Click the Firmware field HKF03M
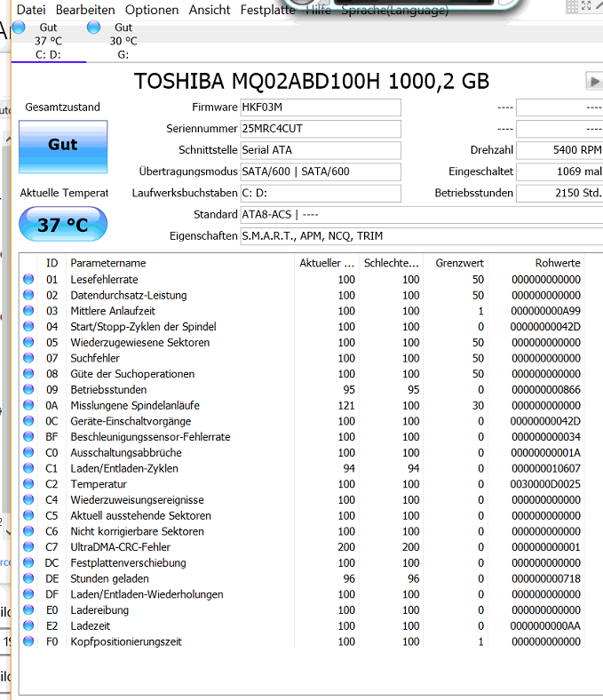This screenshot has height=700, width=603. (x=321, y=107)
